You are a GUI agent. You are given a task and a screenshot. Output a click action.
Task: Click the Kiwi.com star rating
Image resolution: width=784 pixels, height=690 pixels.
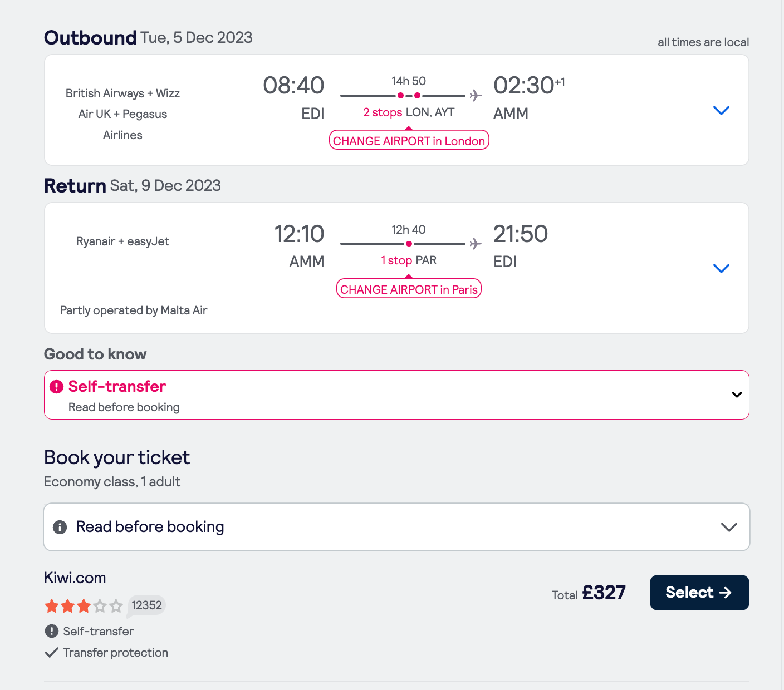point(84,606)
